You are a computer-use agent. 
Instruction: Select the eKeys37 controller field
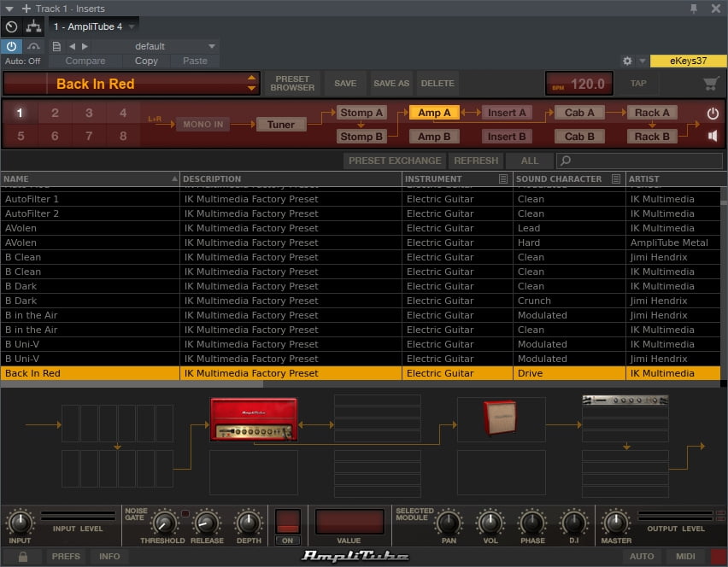click(688, 61)
